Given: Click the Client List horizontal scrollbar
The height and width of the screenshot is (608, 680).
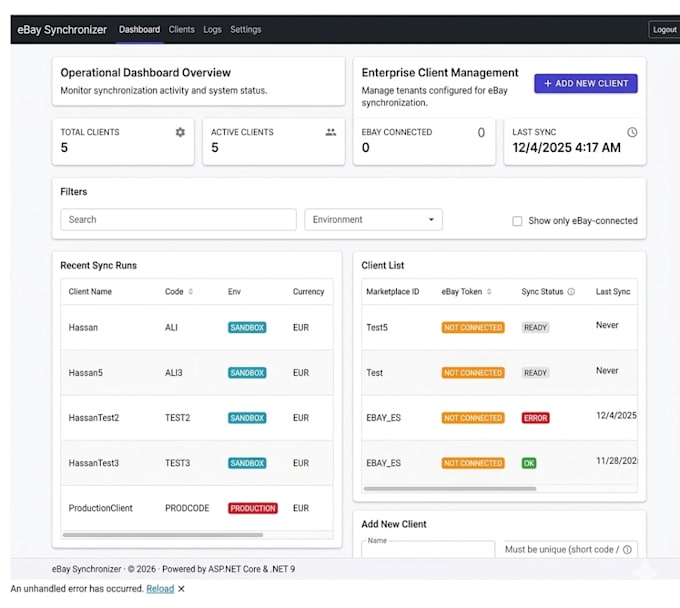Looking at the screenshot, I should point(450,489).
